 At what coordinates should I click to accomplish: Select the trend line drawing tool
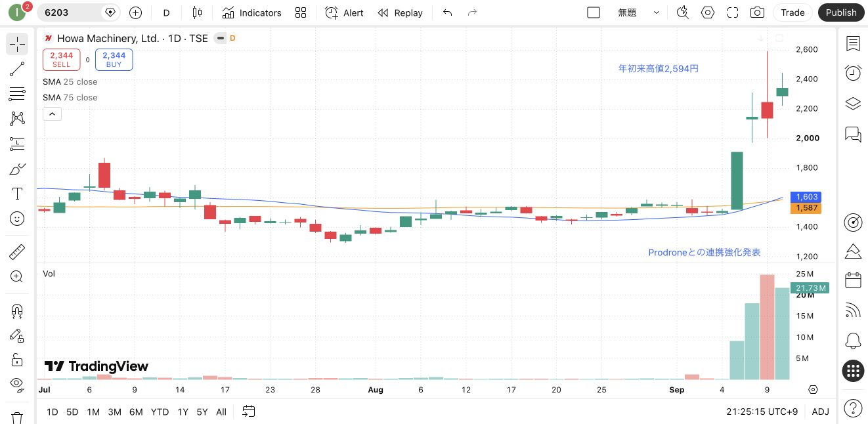(17, 69)
